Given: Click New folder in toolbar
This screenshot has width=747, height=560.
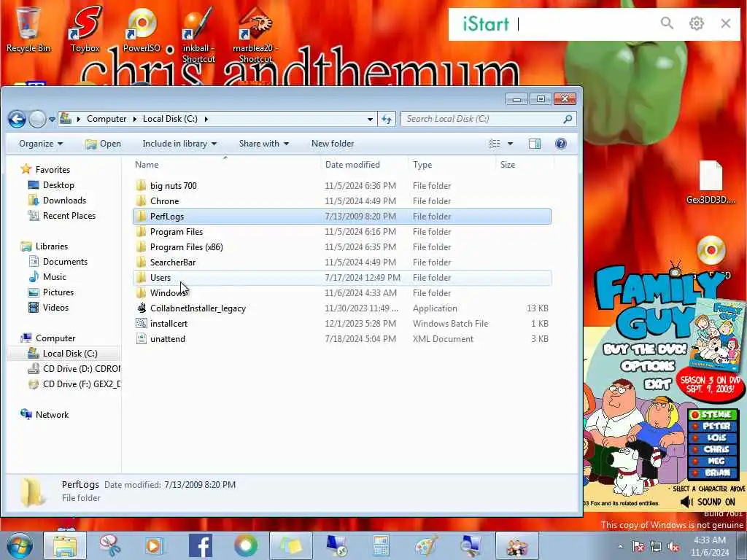Looking at the screenshot, I should 333,144.
